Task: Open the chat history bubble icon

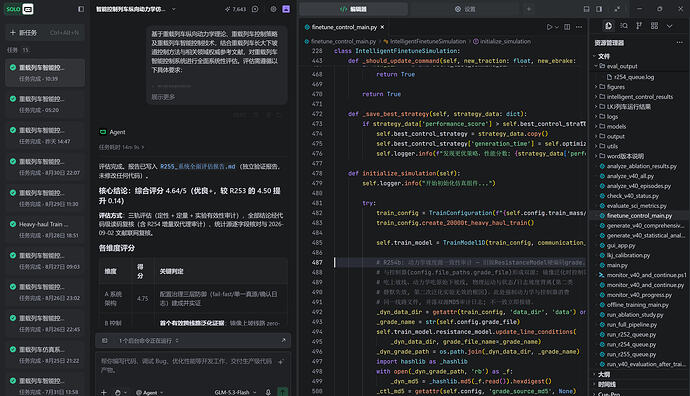Action: pyautogui.click(x=255, y=9)
